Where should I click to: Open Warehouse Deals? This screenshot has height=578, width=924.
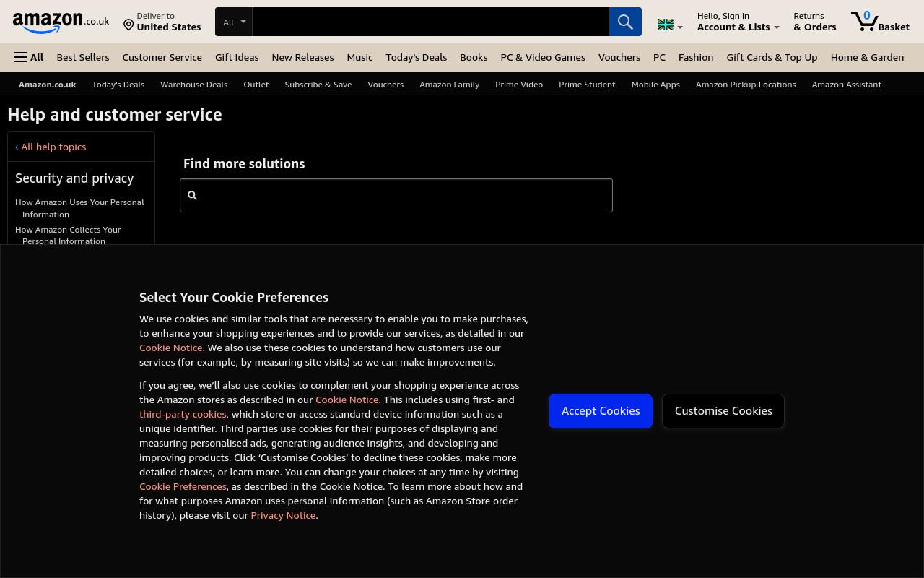click(x=193, y=85)
